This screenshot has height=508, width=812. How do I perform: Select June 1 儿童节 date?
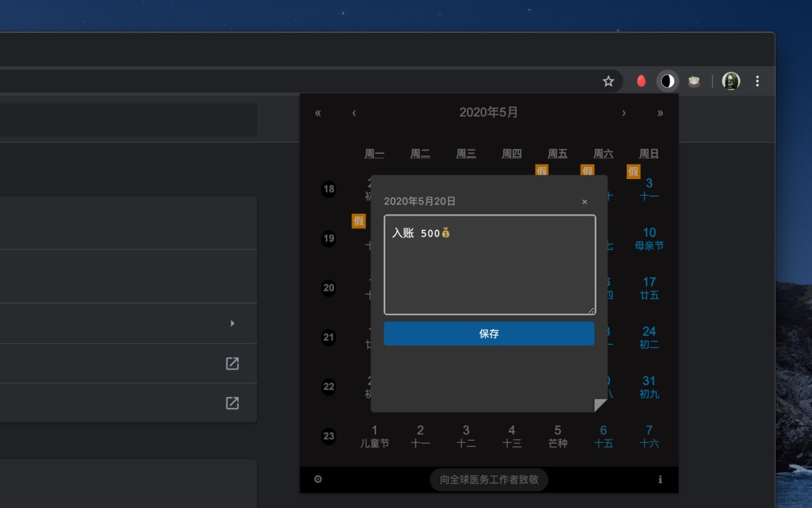pyautogui.click(x=374, y=437)
